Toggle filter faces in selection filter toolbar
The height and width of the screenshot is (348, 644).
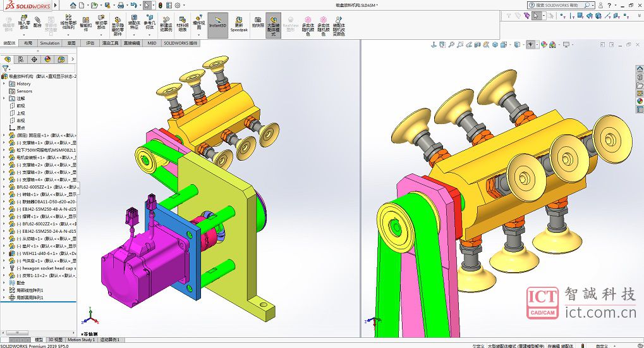click(580, 16)
